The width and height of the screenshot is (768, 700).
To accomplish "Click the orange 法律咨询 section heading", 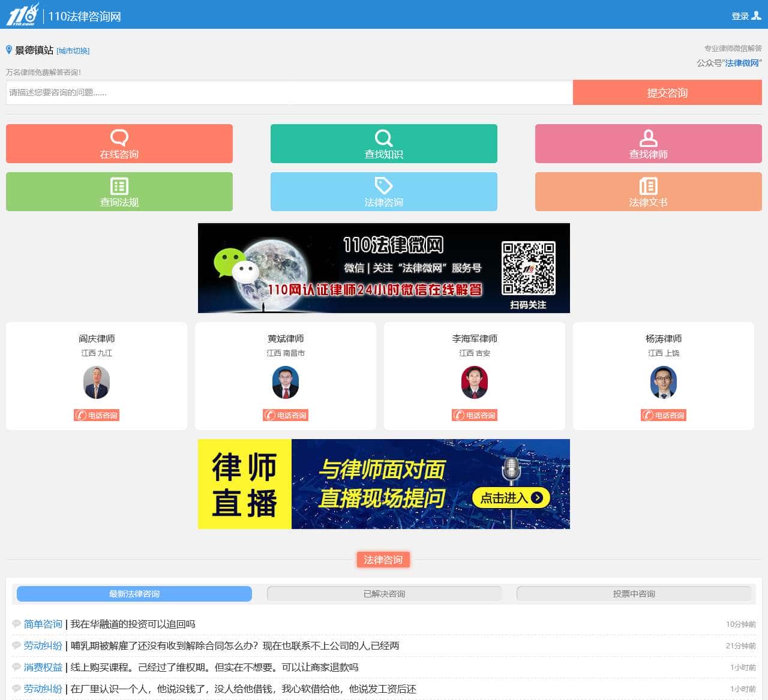I will [383, 560].
